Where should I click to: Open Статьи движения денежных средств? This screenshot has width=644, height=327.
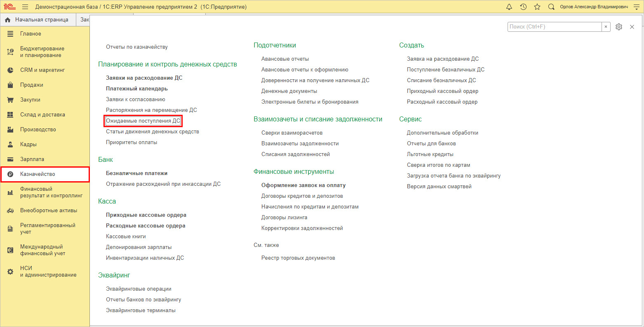pos(153,131)
